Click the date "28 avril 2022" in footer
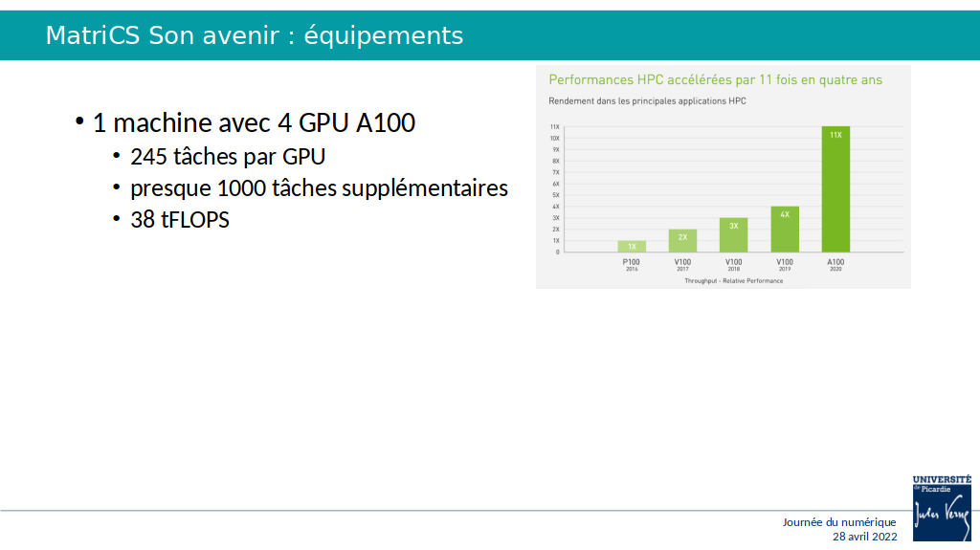This screenshot has width=980, height=550. click(864, 537)
